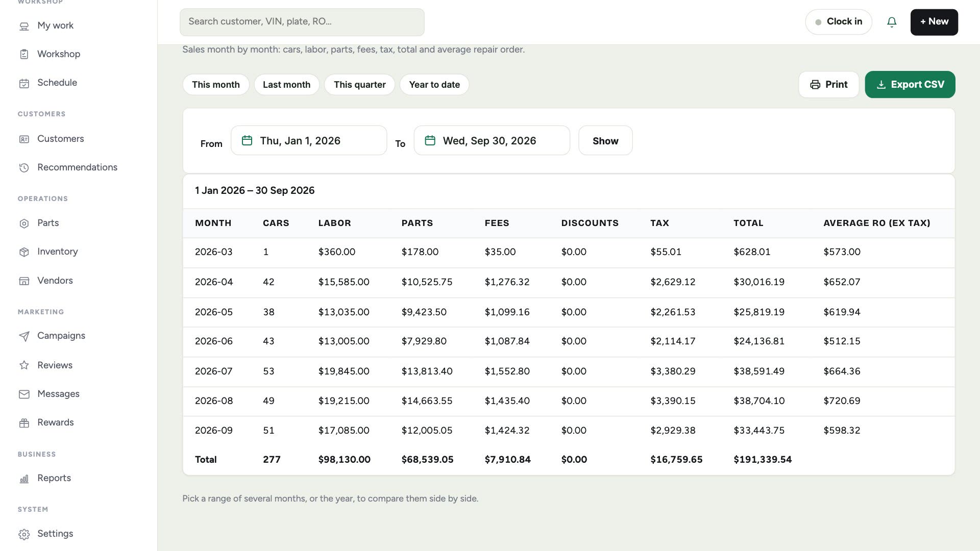Select the Year to date preset
980x551 pixels.
point(434,85)
